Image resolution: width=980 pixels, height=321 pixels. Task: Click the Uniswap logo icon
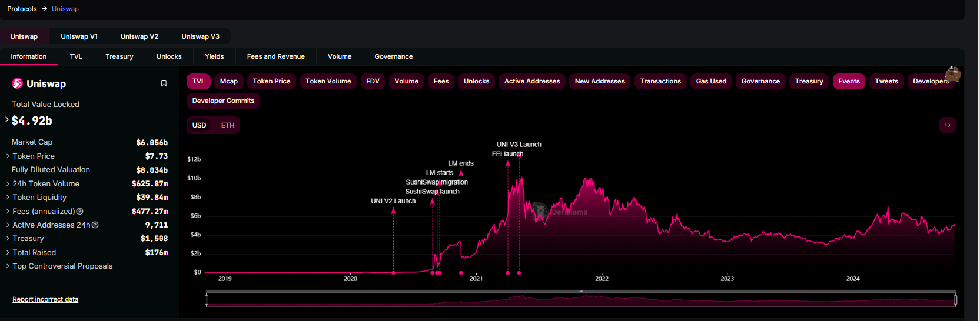point(18,83)
